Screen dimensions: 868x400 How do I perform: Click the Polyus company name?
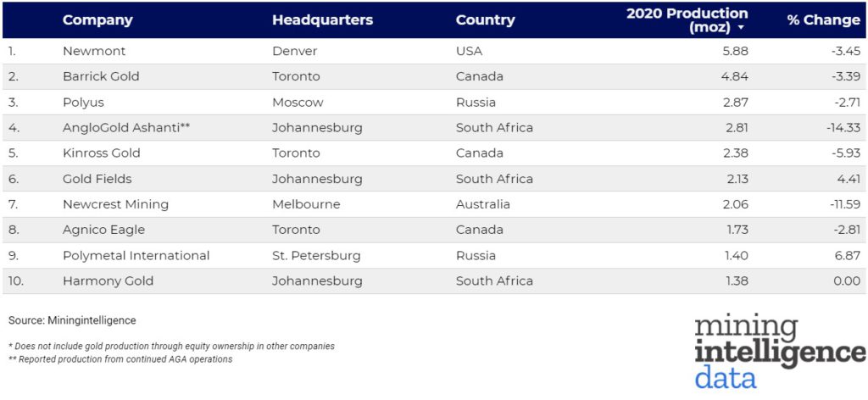tap(83, 102)
